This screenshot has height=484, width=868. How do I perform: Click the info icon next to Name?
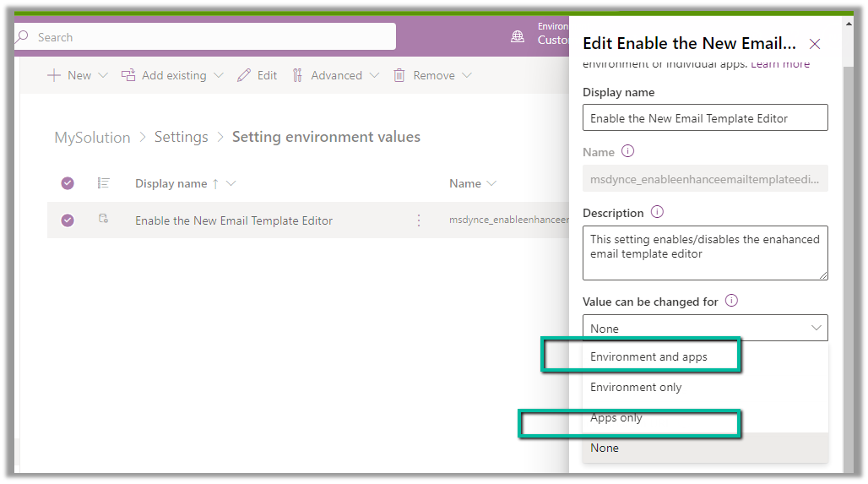point(627,152)
